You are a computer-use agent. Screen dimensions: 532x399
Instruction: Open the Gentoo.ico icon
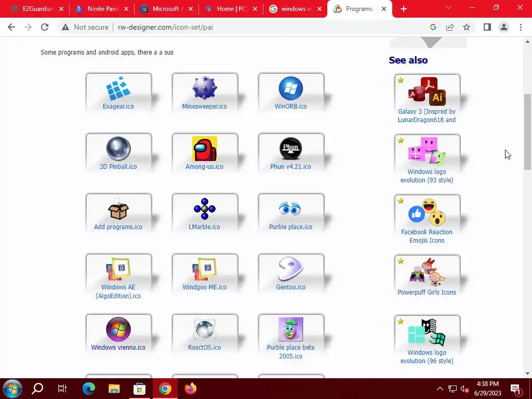click(x=291, y=269)
